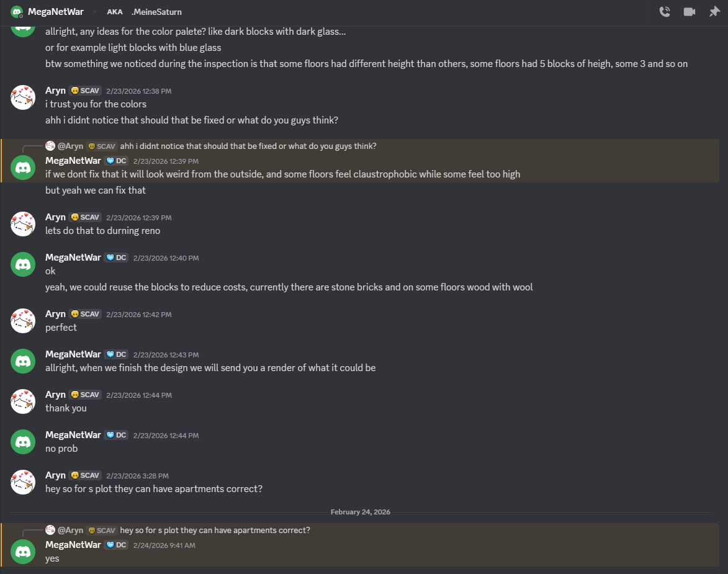Select the message "lets do that to durning reno"
Screen dimensions: 728x574
[103, 231]
